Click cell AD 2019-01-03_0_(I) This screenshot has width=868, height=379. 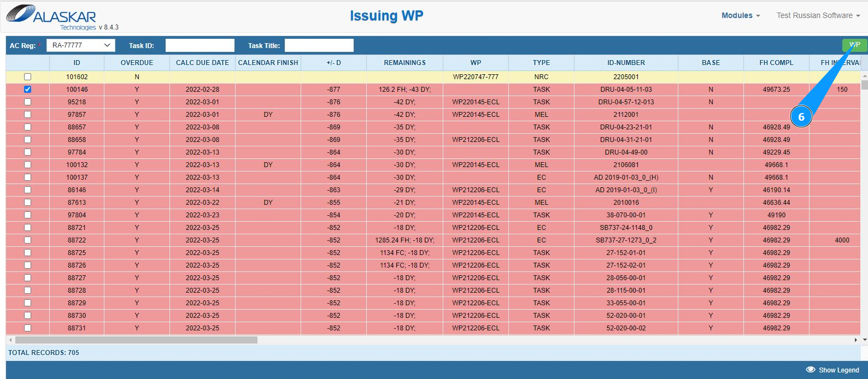(x=626, y=190)
